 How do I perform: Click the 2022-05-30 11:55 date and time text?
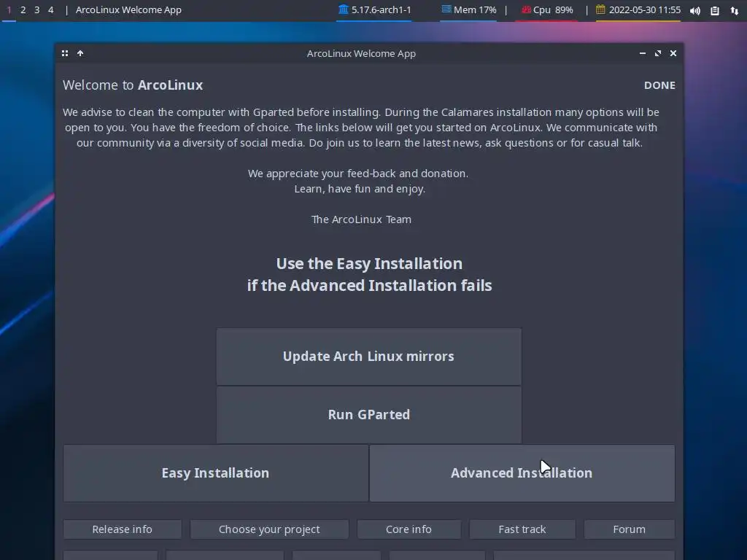click(645, 9)
